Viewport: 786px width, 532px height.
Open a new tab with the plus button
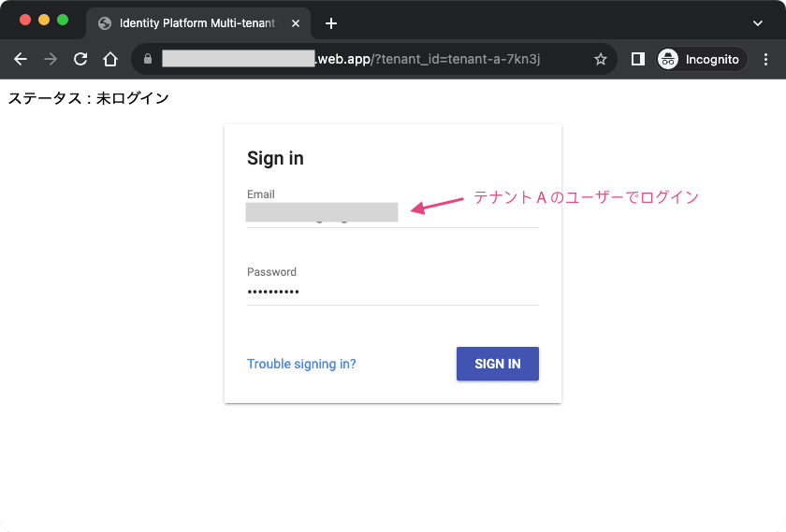[x=331, y=23]
